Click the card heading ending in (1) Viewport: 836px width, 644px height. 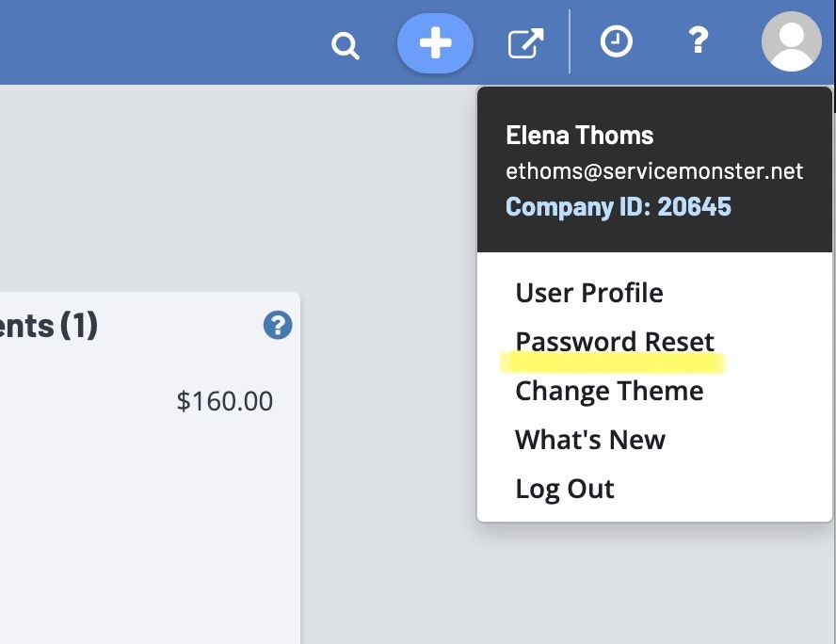49,326
